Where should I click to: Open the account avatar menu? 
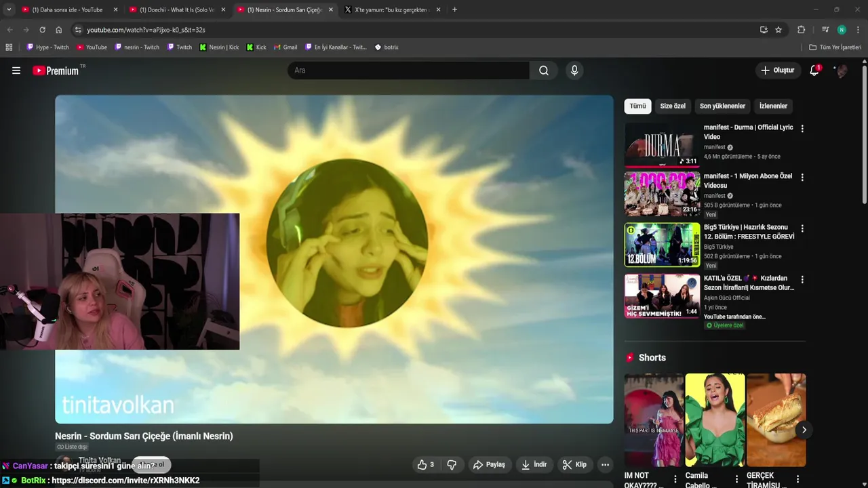[x=841, y=70]
